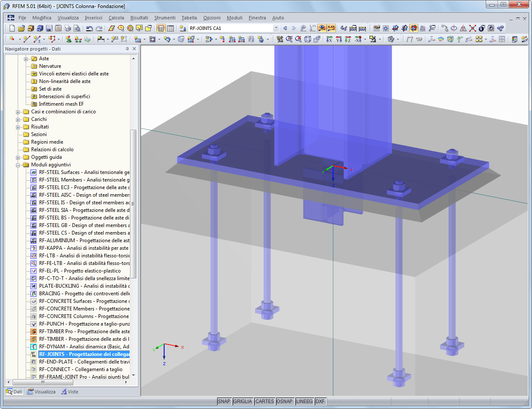Select the Undo icon in the toolbar
Screen dimensions: 532x409
tap(90, 28)
